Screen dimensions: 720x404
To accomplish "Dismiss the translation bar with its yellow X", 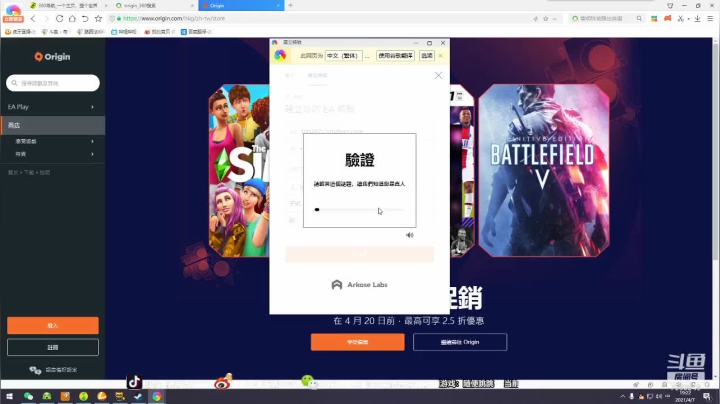I will (440, 56).
